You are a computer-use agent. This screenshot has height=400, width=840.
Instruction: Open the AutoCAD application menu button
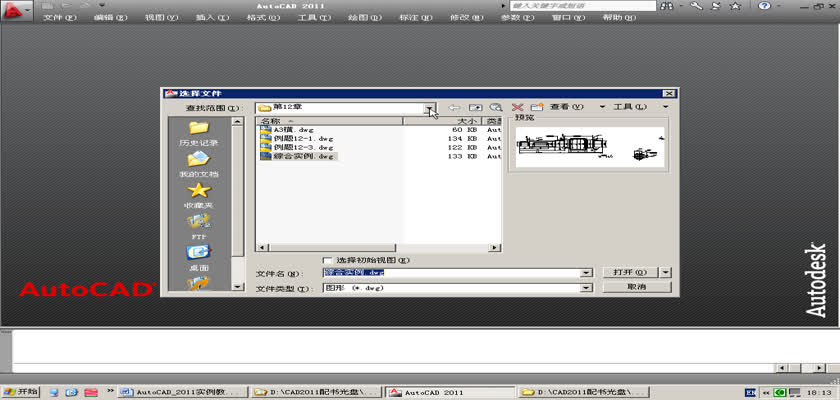(16, 10)
